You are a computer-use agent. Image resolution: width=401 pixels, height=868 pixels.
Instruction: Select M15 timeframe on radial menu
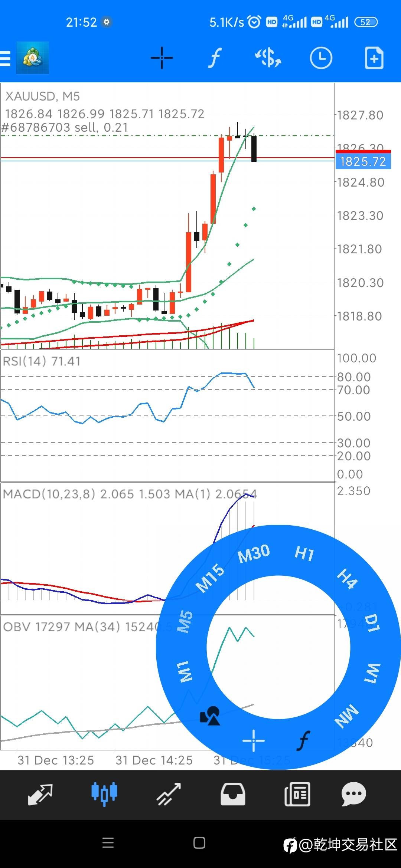point(210,578)
